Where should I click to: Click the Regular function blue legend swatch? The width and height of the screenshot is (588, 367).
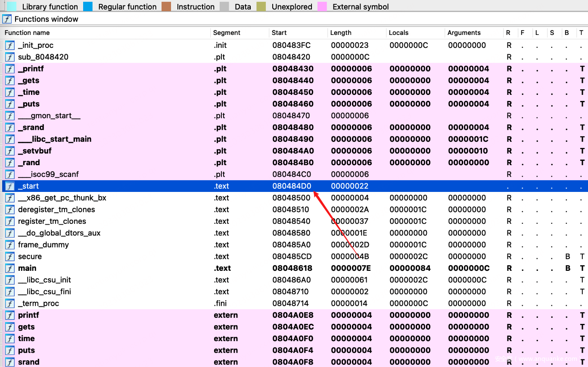pos(88,6)
